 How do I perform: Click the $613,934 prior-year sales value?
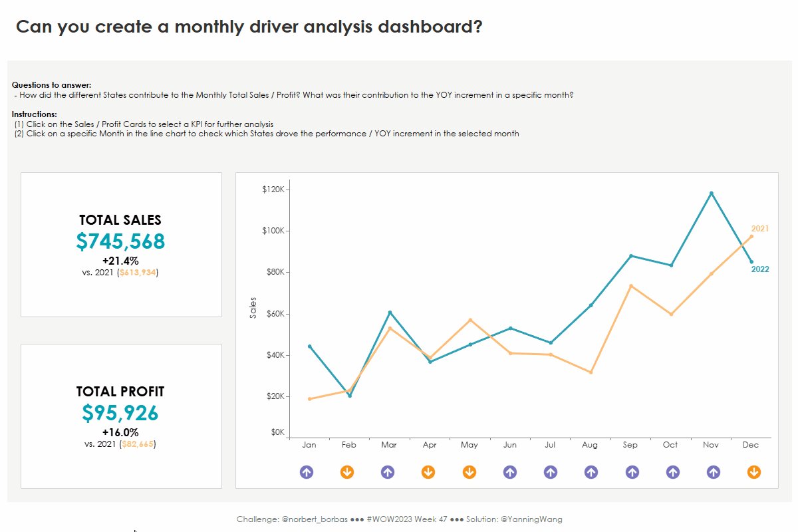pyautogui.click(x=138, y=272)
